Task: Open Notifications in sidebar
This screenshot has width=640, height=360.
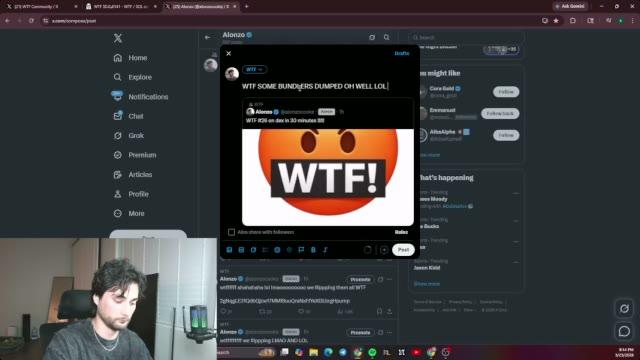Action: pyautogui.click(x=140, y=97)
